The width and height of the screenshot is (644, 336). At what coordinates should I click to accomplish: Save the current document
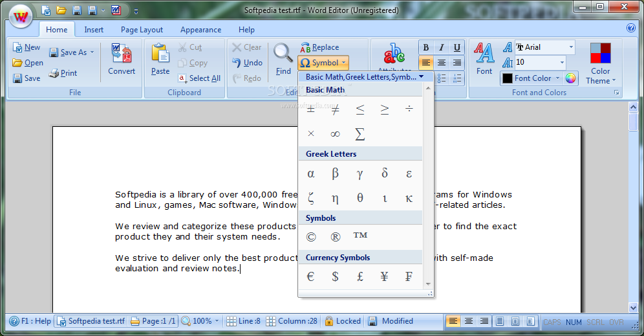point(27,78)
